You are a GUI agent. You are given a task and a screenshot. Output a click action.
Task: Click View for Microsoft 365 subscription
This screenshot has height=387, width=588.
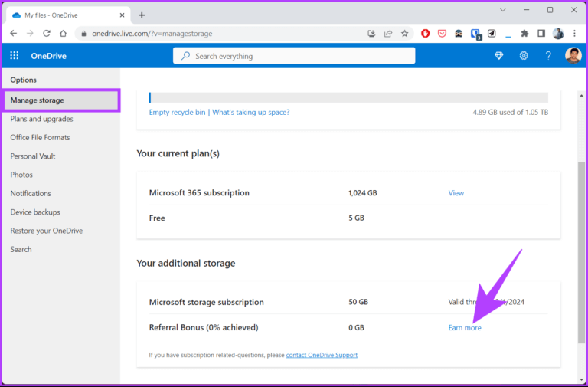[456, 193]
